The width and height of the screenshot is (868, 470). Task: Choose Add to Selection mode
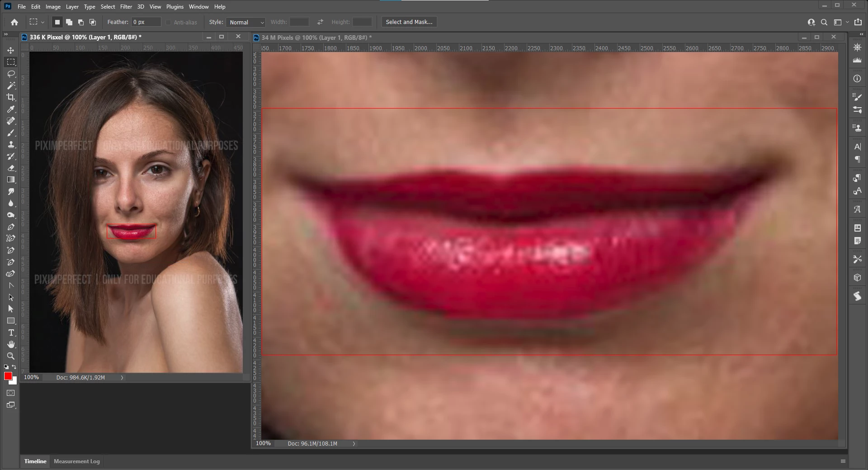(x=69, y=22)
